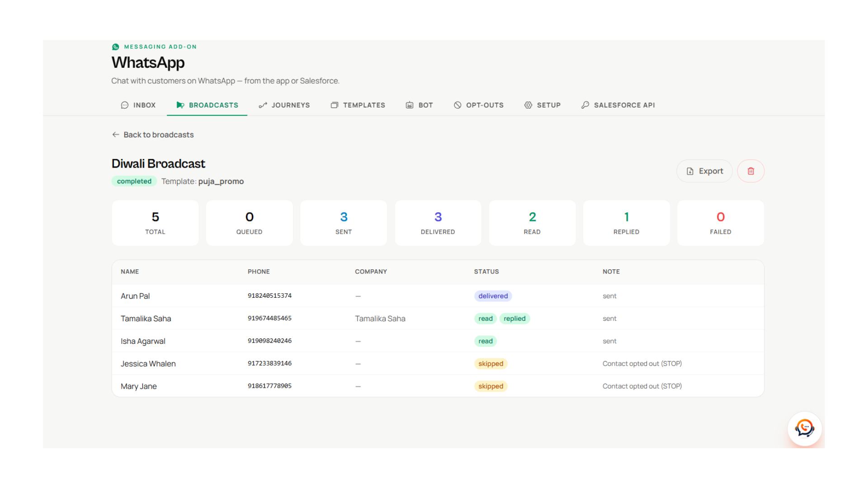
Task: Open the Templates tab
Action: tap(358, 105)
